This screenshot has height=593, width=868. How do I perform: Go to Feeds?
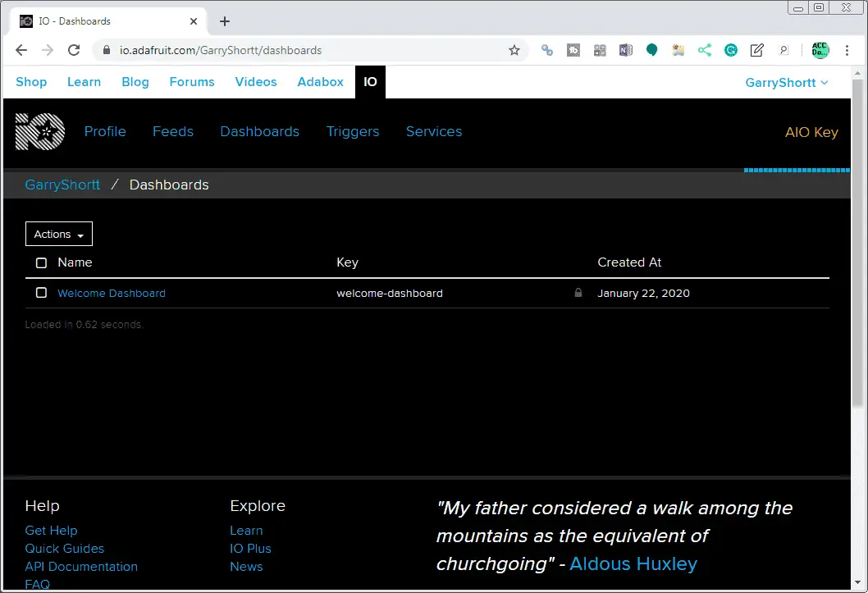tap(173, 132)
